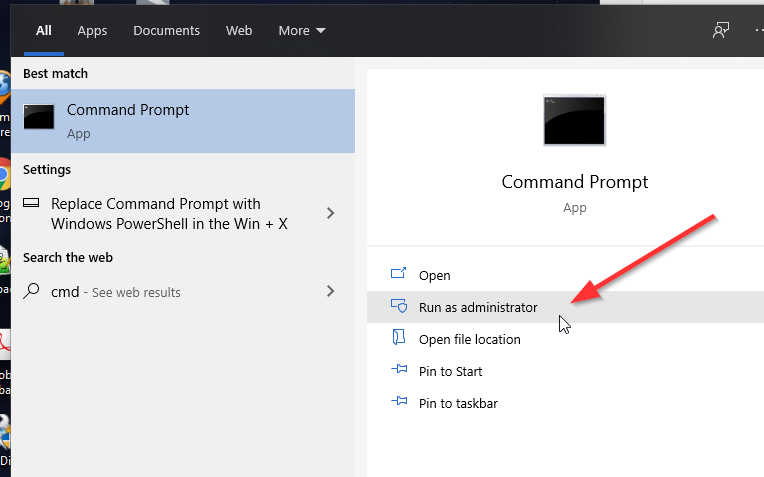764x477 pixels.
Task: Switch to the All search tab
Action: pyautogui.click(x=43, y=31)
